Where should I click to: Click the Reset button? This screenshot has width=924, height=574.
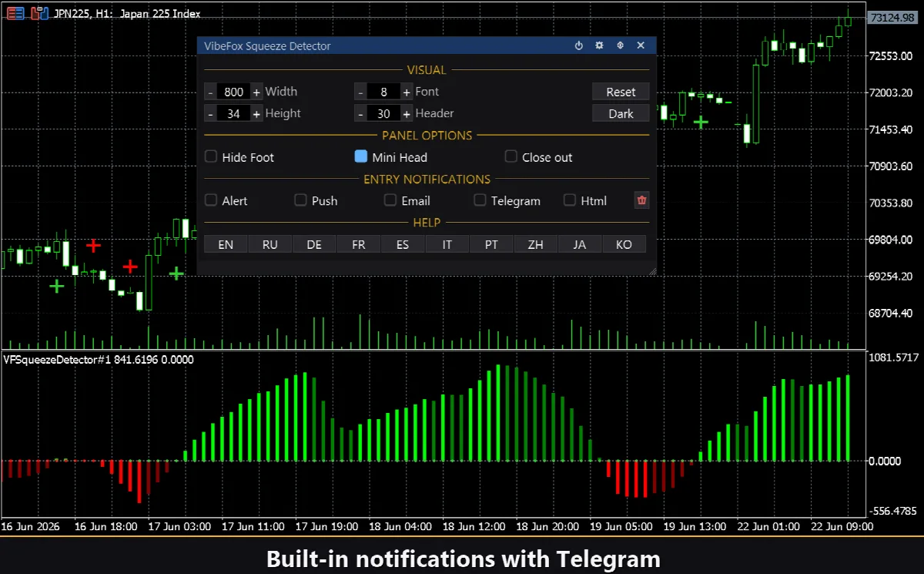coord(621,92)
